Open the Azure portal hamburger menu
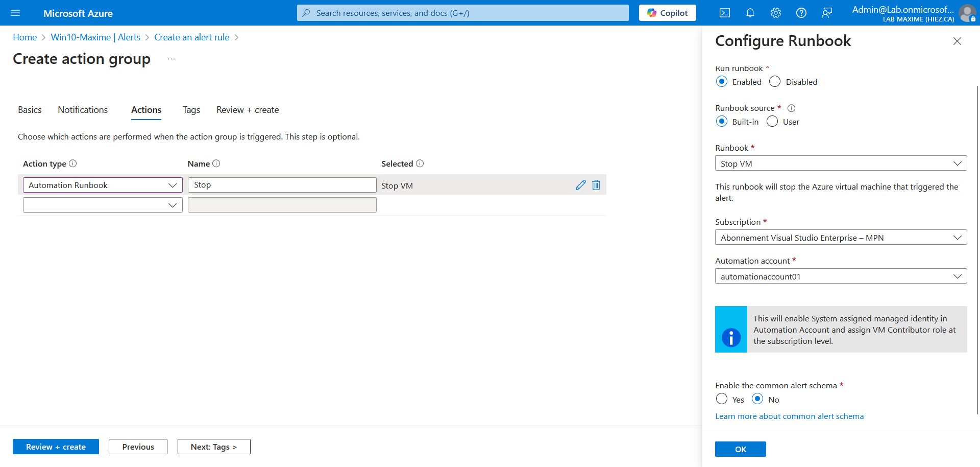The height and width of the screenshot is (467, 980). (15, 13)
